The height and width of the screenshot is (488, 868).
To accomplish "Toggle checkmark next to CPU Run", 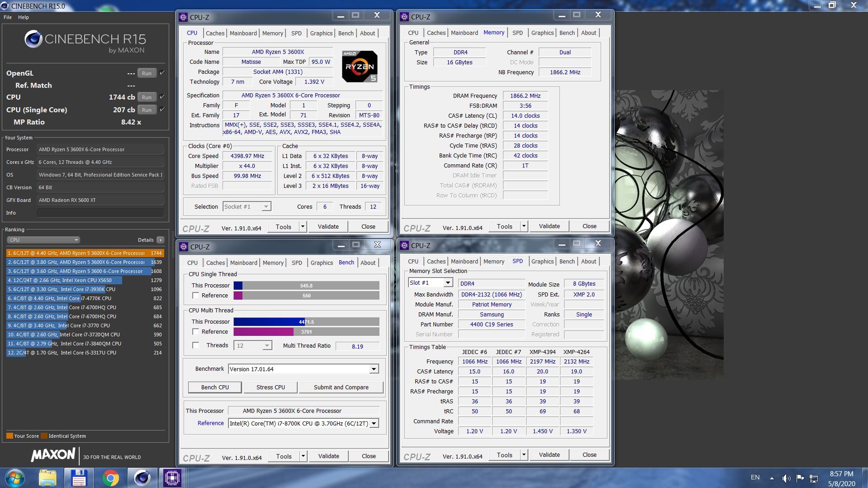I will pyautogui.click(x=162, y=96).
